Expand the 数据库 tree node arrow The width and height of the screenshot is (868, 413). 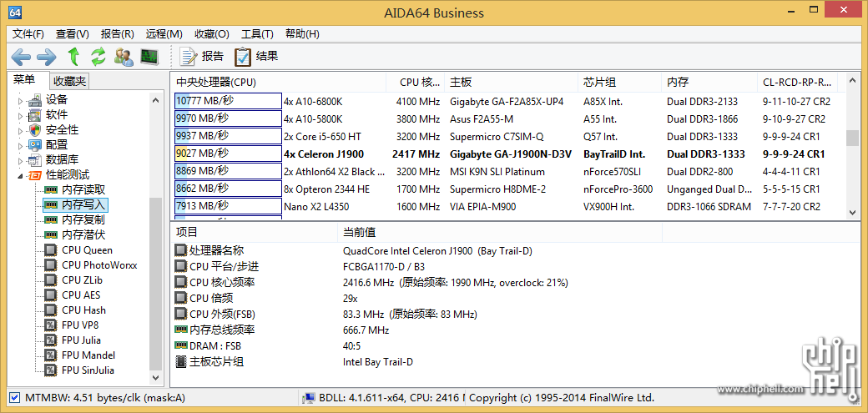pyautogui.click(x=21, y=160)
